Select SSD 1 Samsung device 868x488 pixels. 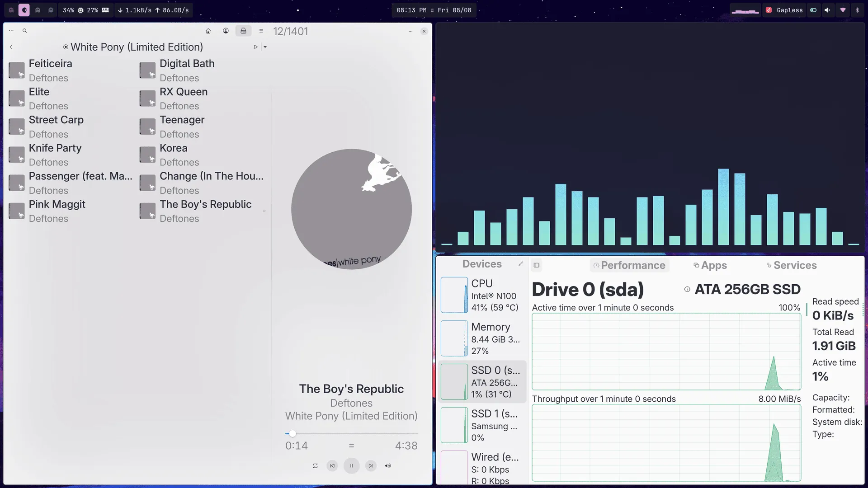(482, 425)
